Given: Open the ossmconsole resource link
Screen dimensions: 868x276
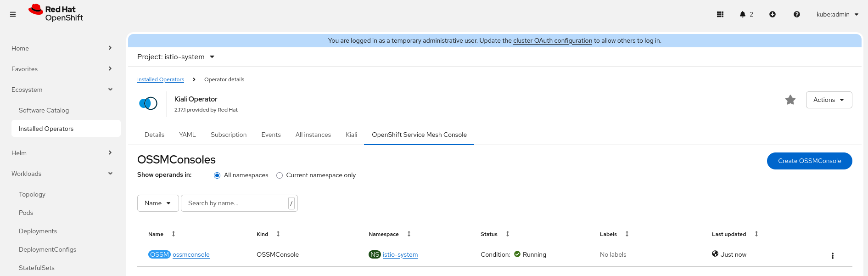Looking at the screenshot, I should click(191, 254).
